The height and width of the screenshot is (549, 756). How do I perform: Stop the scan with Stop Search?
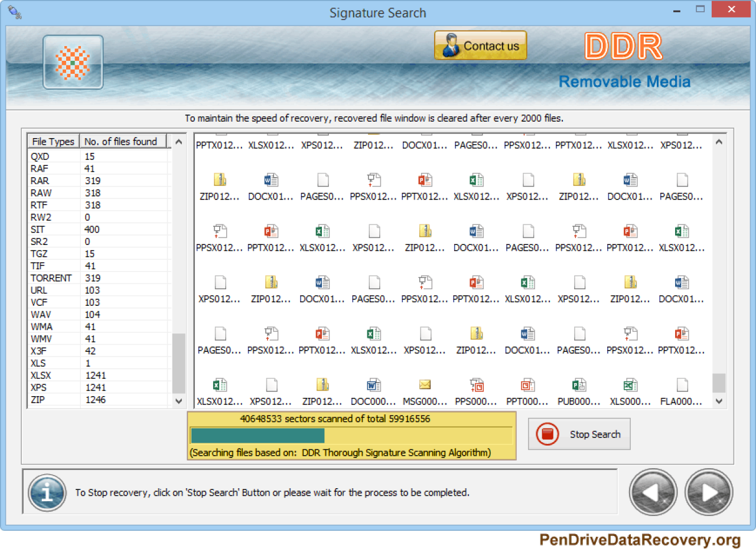579,434
